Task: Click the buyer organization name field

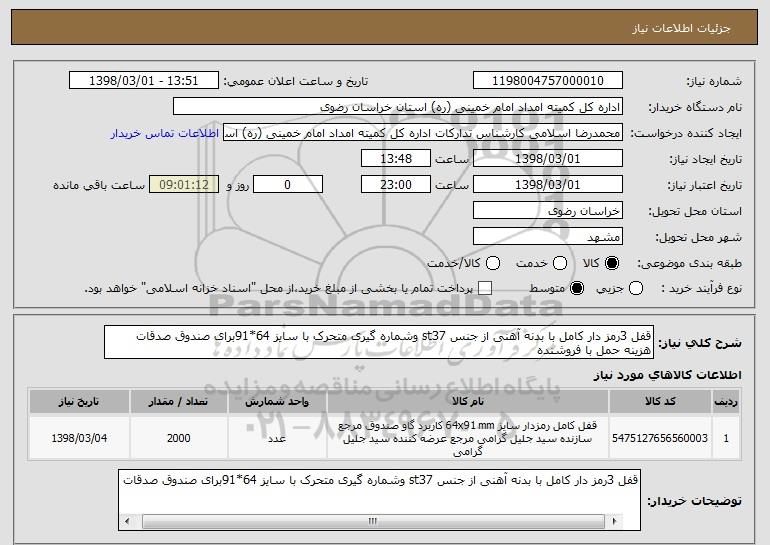Action: coord(398,107)
